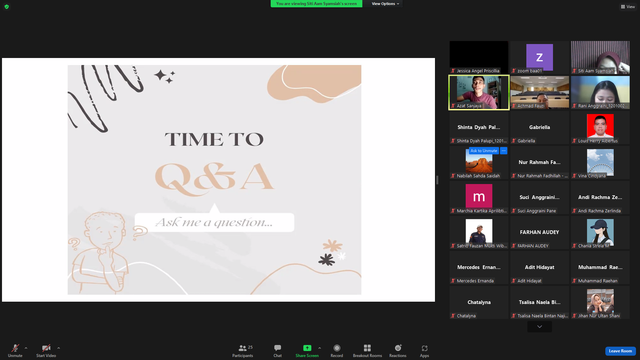Click the panel divider handle beside gallery
Image resolution: width=640 pixels, height=360 pixels.
pyautogui.click(x=437, y=180)
